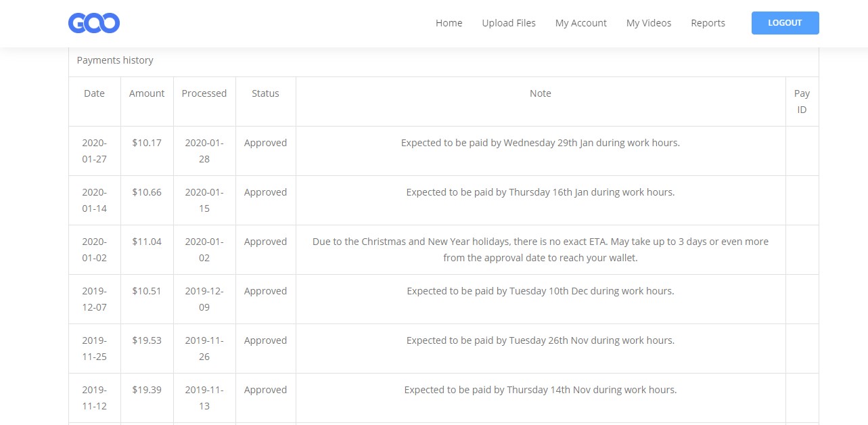
Task: Go to Upload Files page
Action: coord(508,23)
